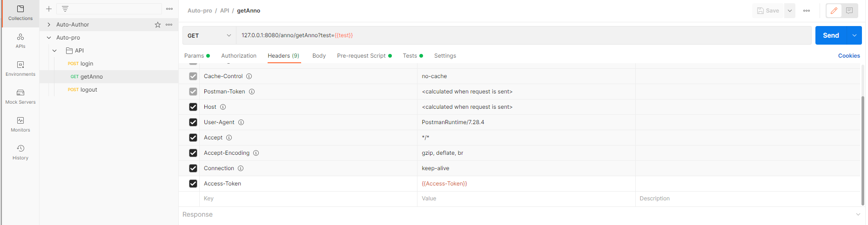
Task: Open the History sidebar icon
Action: 20,152
